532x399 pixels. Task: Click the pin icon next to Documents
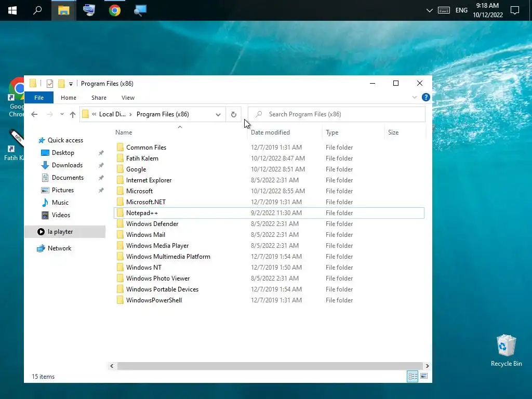coord(101,178)
